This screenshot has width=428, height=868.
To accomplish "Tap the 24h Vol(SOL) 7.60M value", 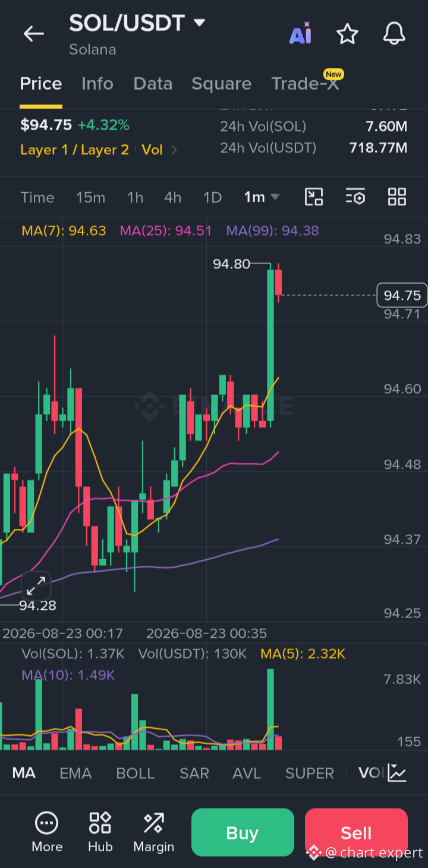I will (x=386, y=126).
